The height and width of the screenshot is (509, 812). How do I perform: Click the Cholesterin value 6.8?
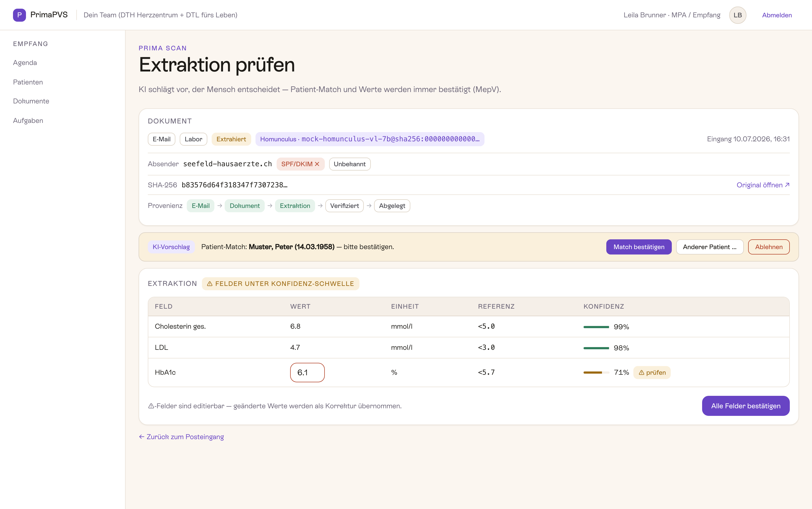pos(296,326)
